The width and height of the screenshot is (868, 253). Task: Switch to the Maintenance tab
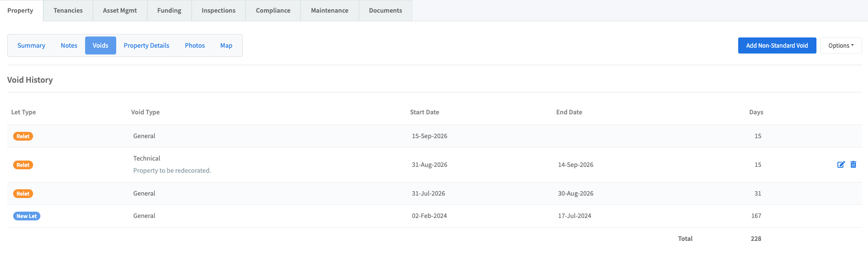[330, 10]
